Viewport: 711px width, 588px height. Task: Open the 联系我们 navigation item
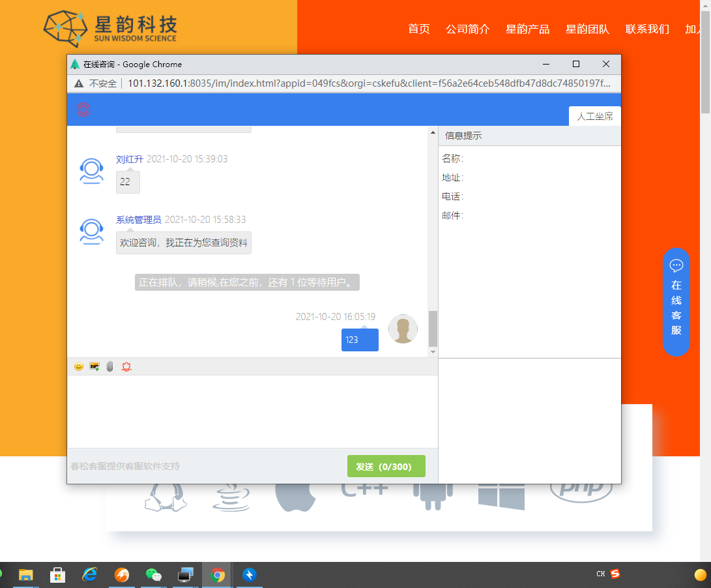pyautogui.click(x=647, y=29)
